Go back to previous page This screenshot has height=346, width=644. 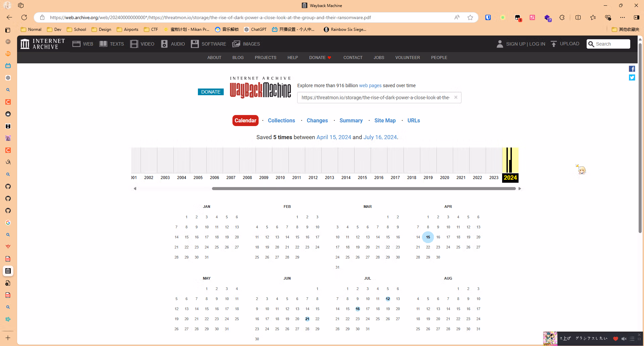9,17
